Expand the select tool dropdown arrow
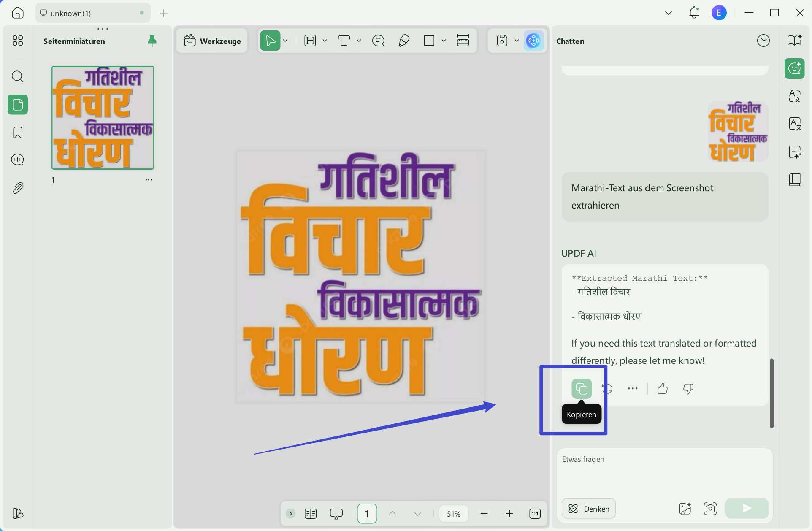The image size is (812, 531). [285, 41]
